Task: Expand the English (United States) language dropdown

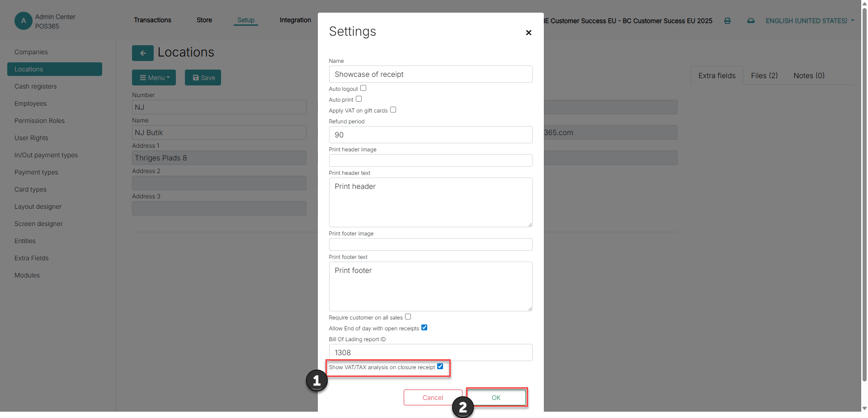Action: 810,21
